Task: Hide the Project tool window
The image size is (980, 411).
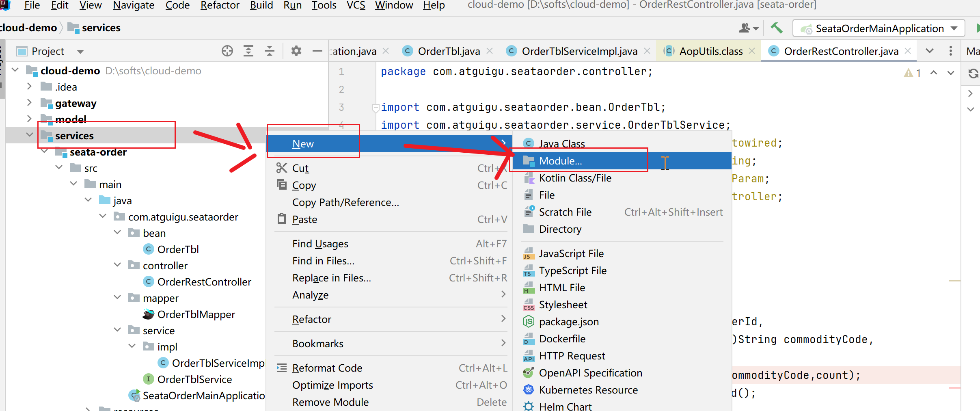Action: click(317, 51)
